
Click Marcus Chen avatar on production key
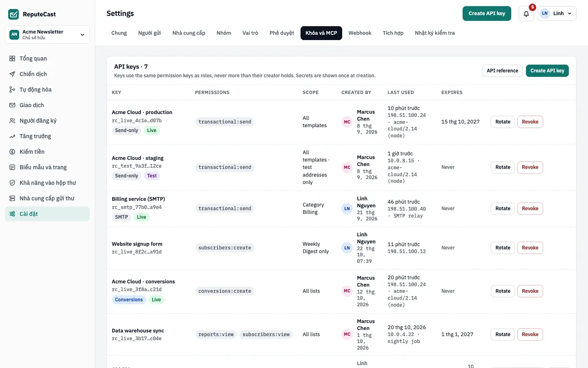[347, 122]
